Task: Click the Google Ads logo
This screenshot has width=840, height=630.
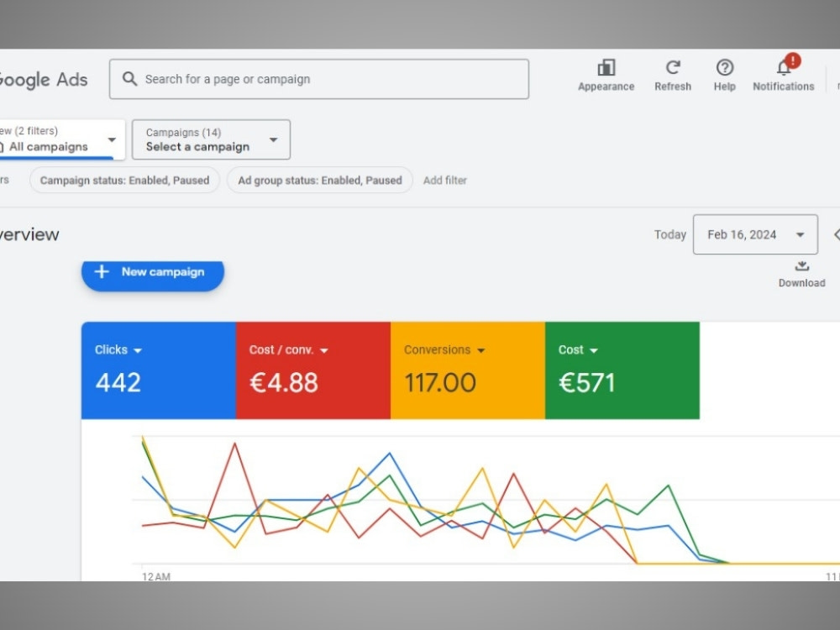Action: [x=43, y=79]
